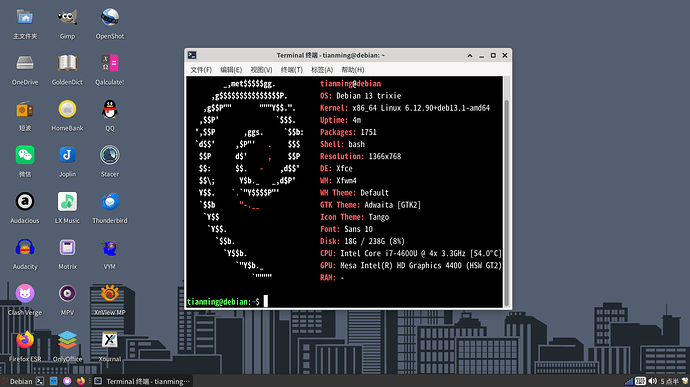The image size is (690, 387).
Task: Close the Terminal window
Action: [505, 55]
